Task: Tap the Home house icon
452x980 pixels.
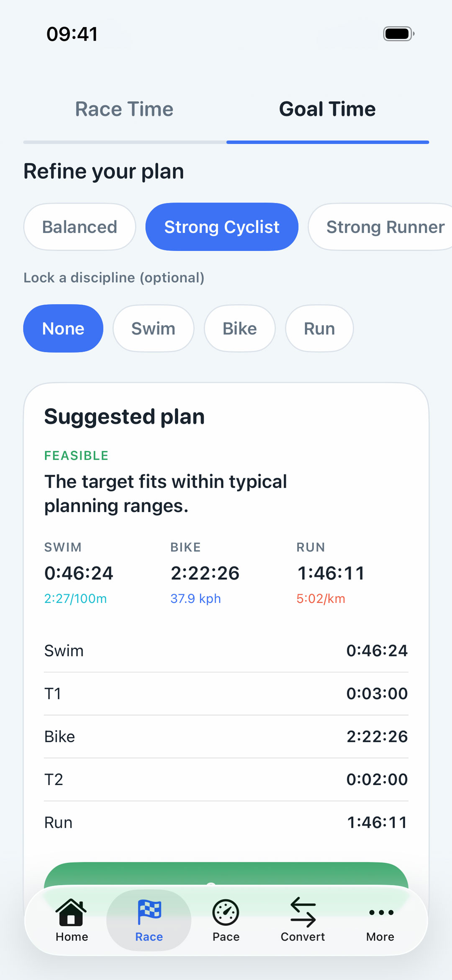Action: pos(71,913)
